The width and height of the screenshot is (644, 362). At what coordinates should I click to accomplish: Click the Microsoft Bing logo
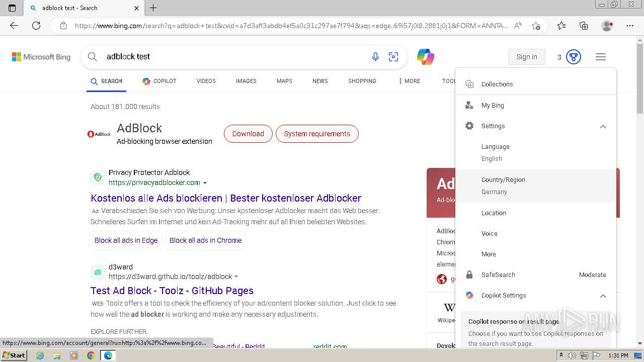[x=41, y=57]
